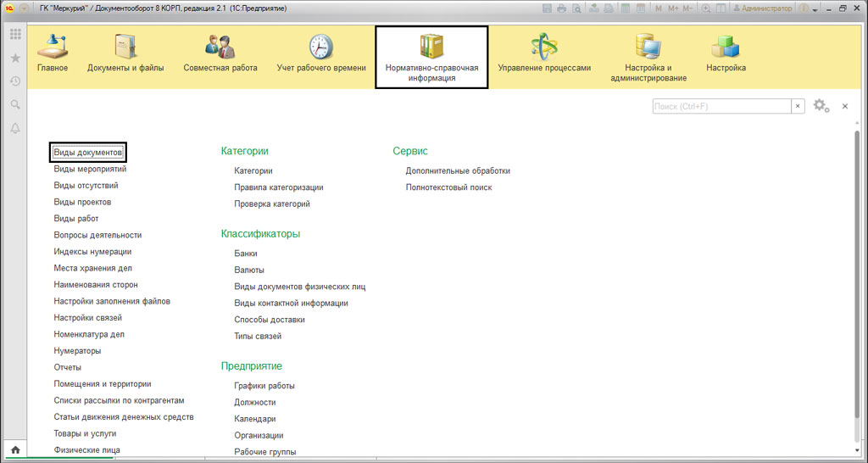The image size is (868, 463).
Task: Open Управление процессами section
Action: (543, 53)
